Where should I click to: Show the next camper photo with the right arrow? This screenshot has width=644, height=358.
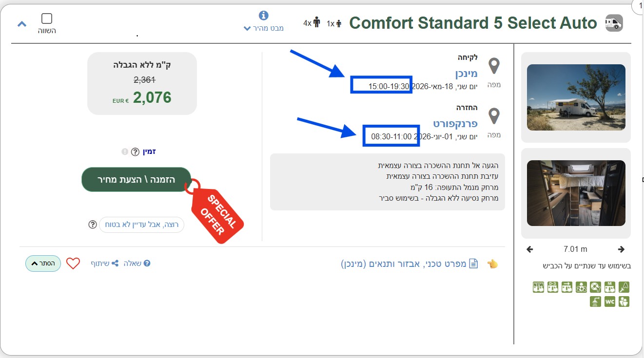pos(621,249)
